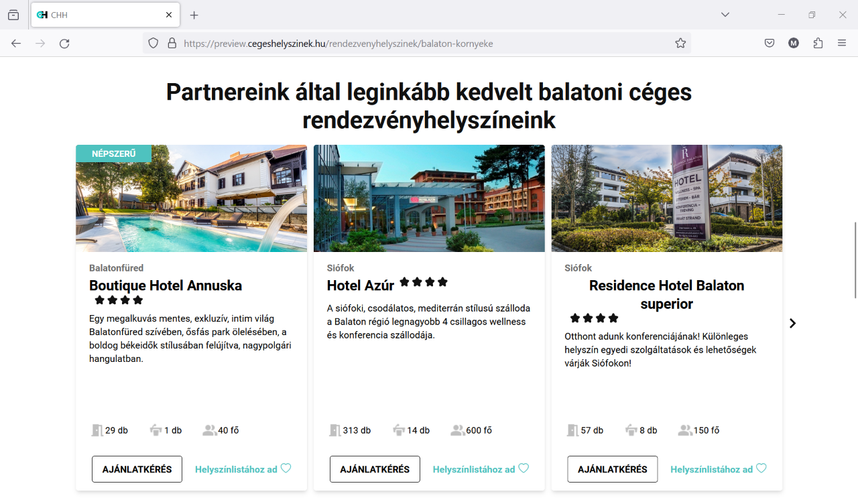The height and width of the screenshot is (504, 858).
Task: Click the Hotel Azúr description paragraph
Action: [429, 322]
